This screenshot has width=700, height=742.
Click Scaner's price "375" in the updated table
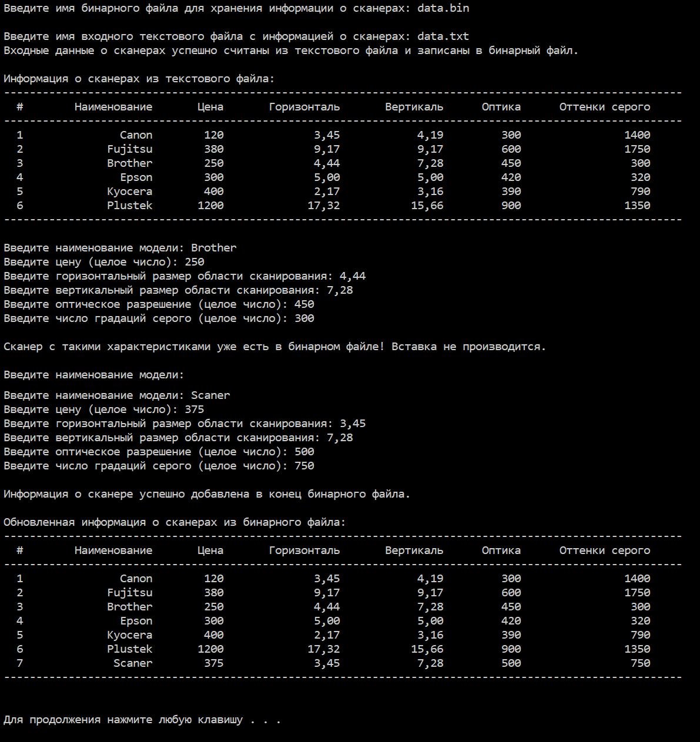[214, 663]
